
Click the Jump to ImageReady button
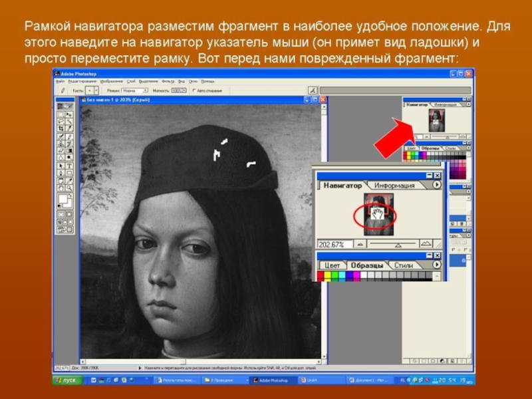65,229
